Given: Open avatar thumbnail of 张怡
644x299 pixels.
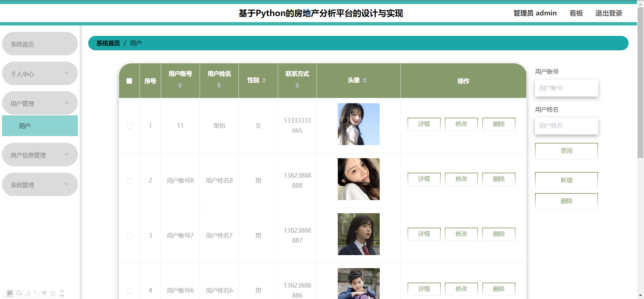Looking at the screenshot, I should (x=359, y=124).
